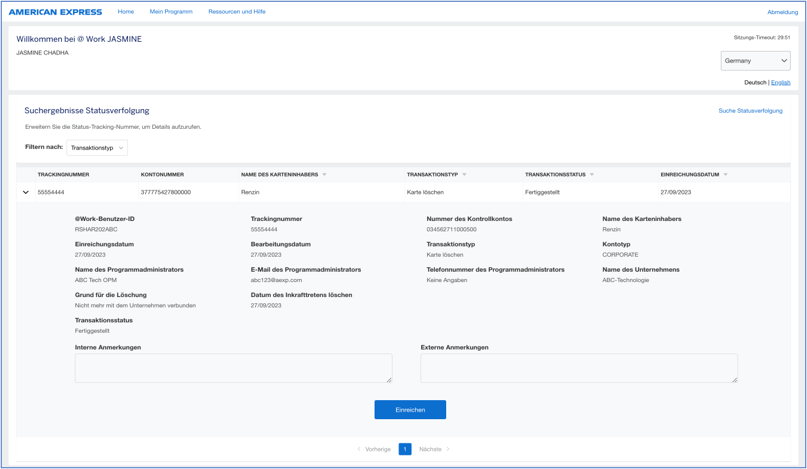The image size is (807, 469).
Task: Open the Mein Programm menu
Action: click(171, 12)
